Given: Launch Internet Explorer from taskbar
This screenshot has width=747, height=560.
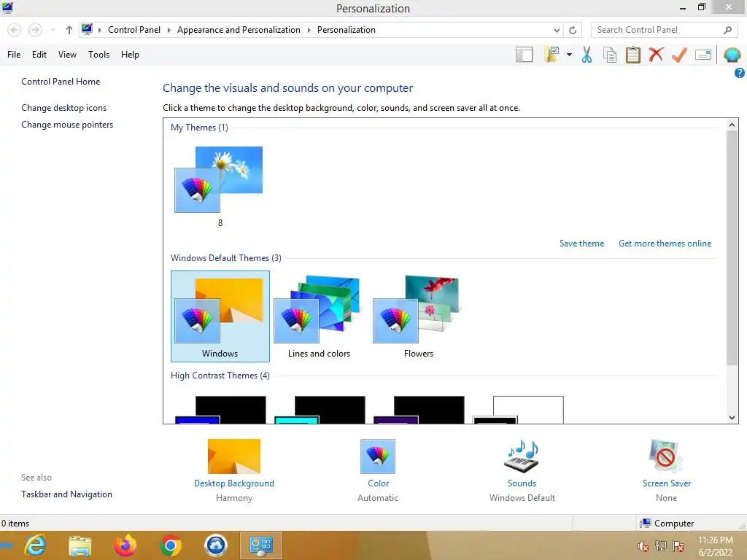Looking at the screenshot, I should 35,545.
